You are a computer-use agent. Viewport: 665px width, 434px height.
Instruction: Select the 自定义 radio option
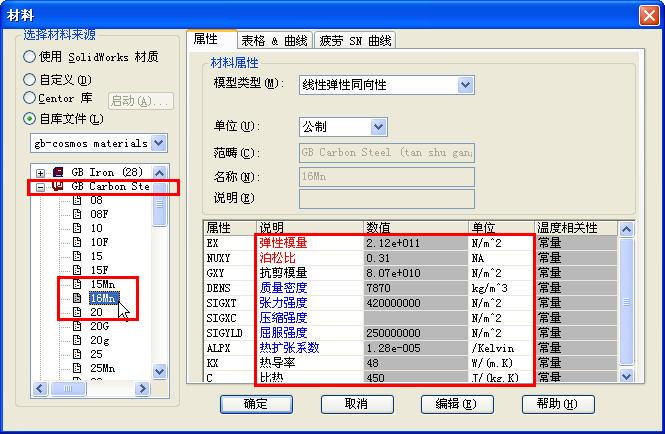29,79
